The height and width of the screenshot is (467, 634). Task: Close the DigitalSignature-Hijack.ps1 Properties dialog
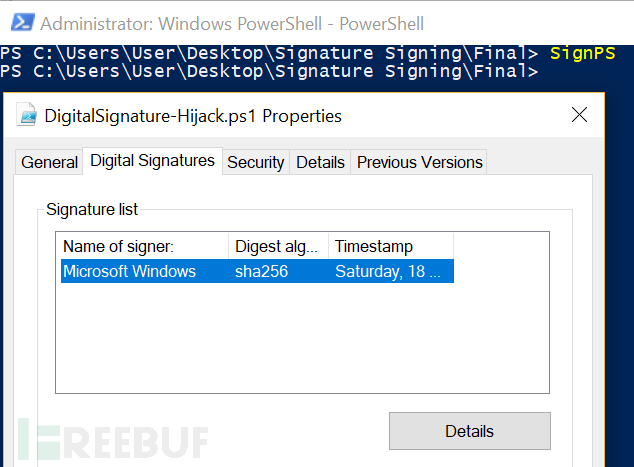[x=579, y=115]
